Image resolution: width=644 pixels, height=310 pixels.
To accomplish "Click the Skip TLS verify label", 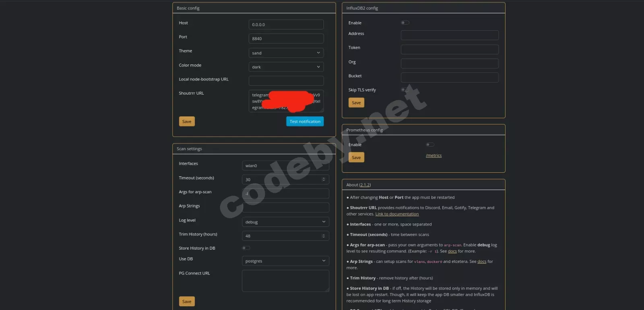I will (362, 90).
